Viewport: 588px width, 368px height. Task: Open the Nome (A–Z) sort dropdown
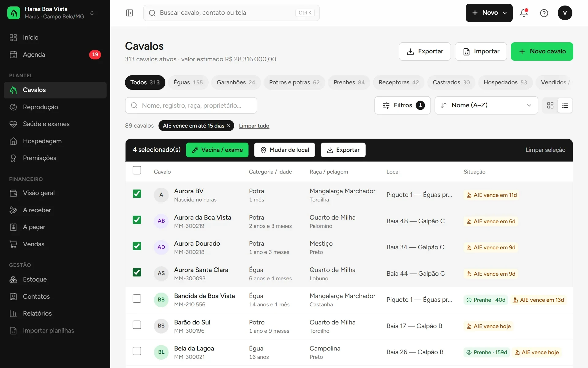click(x=486, y=105)
